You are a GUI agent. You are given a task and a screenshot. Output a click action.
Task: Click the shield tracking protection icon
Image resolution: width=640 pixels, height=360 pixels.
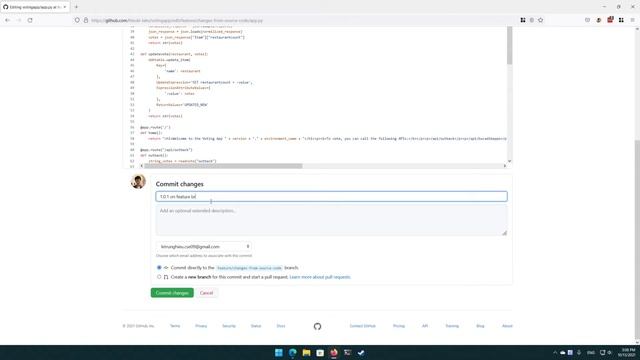(x=77, y=20)
